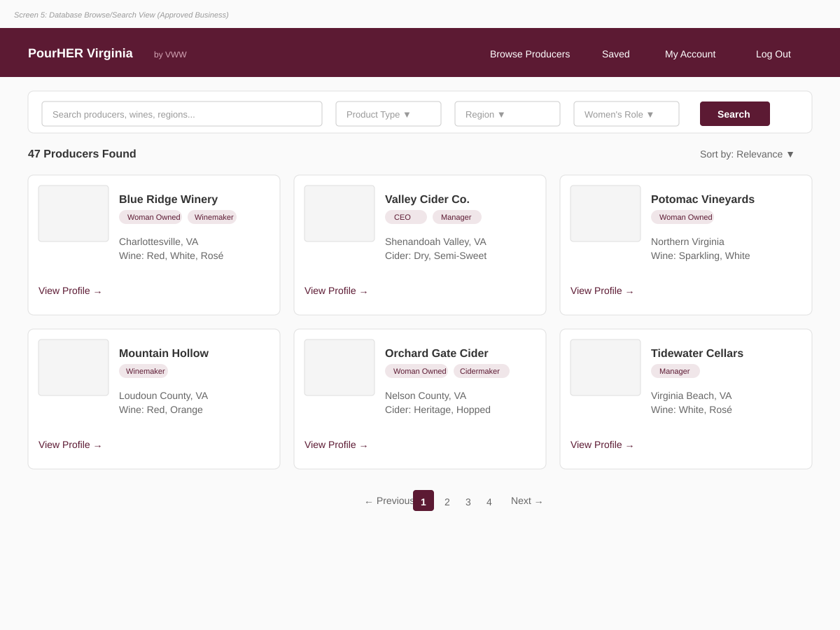Click Wine: Red, Orange text
This screenshot has height=630, width=840.
[161, 409]
